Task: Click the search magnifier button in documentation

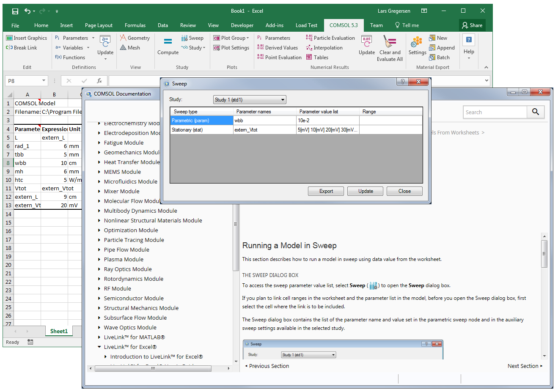Action: pyautogui.click(x=536, y=112)
